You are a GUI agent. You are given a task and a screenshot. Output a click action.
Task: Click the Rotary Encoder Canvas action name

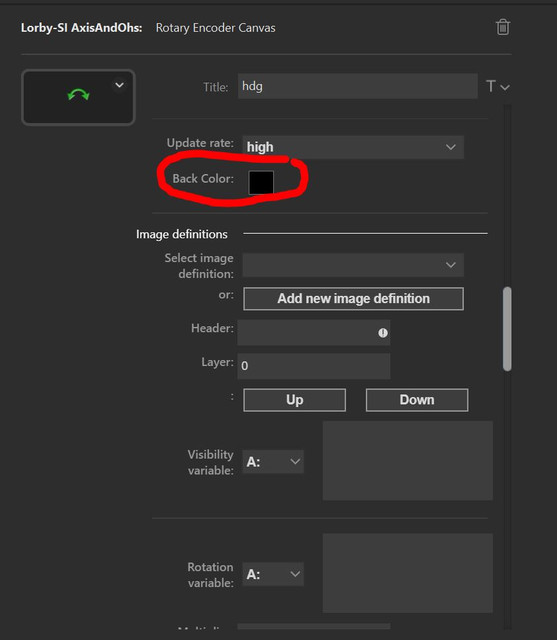[x=215, y=28]
